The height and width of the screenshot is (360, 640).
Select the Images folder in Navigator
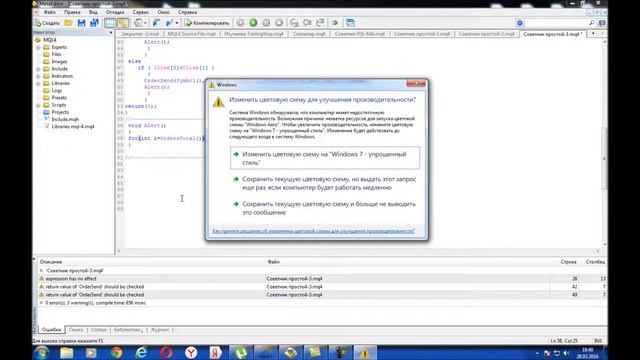(60, 62)
